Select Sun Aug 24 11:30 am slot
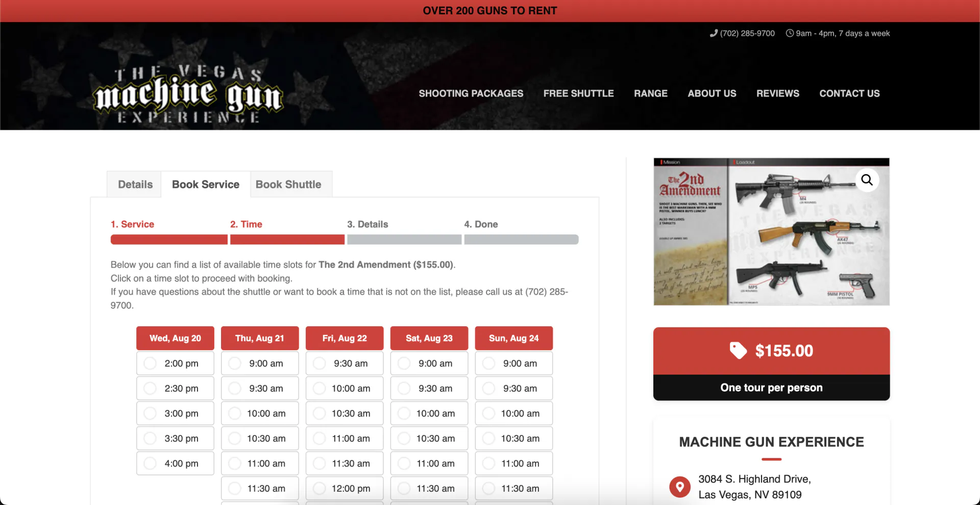The width and height of the screenshot is (980, 505). pos(514,489)
